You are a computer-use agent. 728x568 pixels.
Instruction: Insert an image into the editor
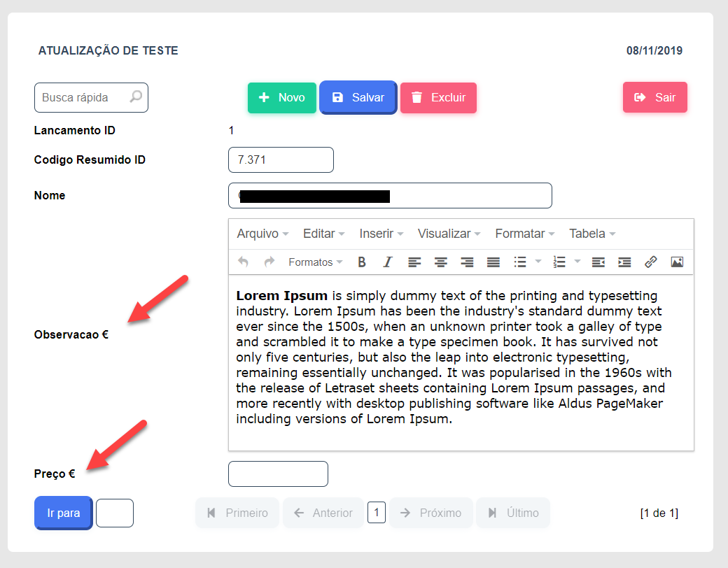point(677,262)
